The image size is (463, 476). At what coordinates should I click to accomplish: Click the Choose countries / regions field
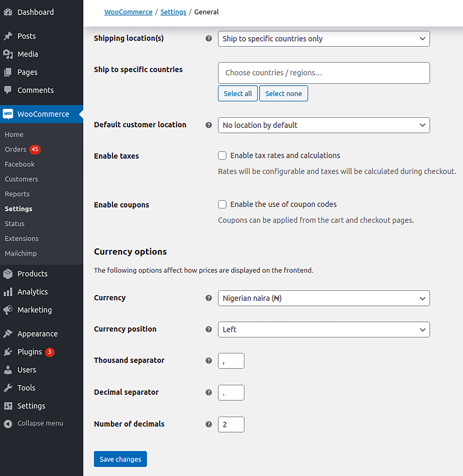(x=324, y=73)
